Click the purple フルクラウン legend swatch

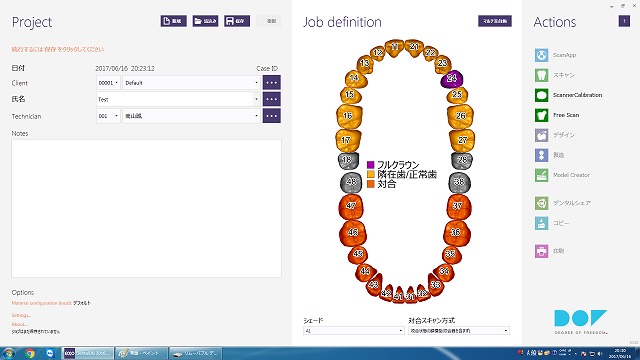371,165
